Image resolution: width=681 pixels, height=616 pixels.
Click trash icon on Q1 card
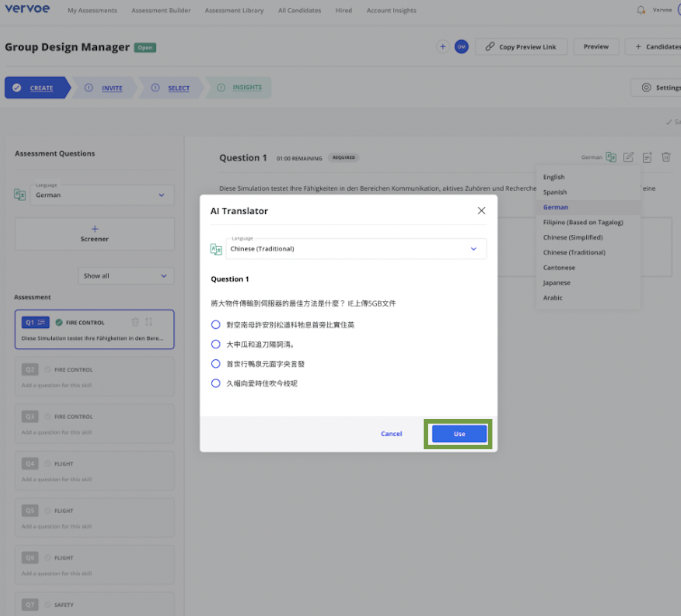point(135,322)
